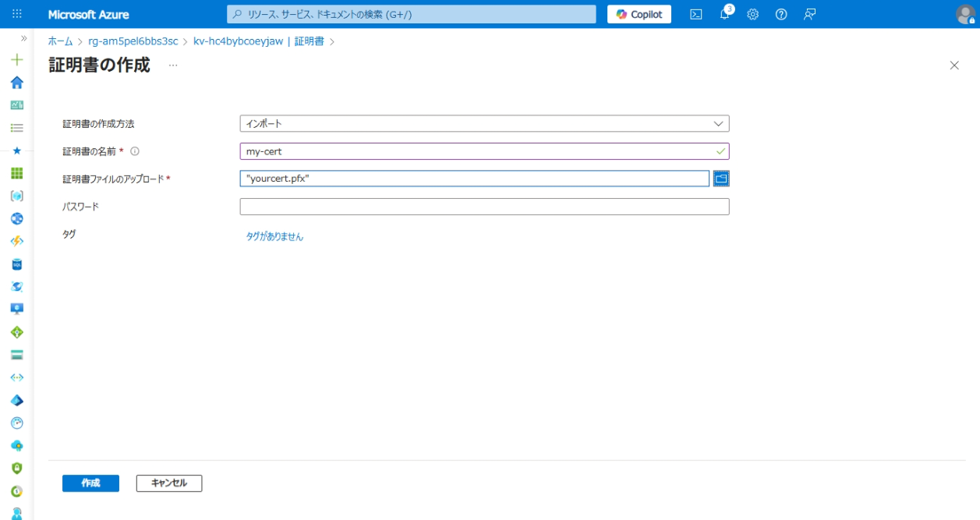Click the file browse icon for certificate upload
980x520 pixels.
click(721, 179)
